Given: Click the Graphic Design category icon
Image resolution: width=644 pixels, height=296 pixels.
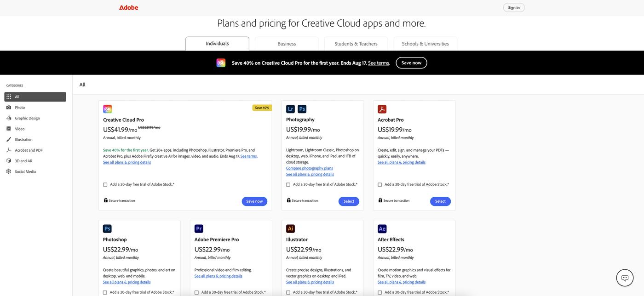Looking at the screenshot, I should [x=9, y=118].
